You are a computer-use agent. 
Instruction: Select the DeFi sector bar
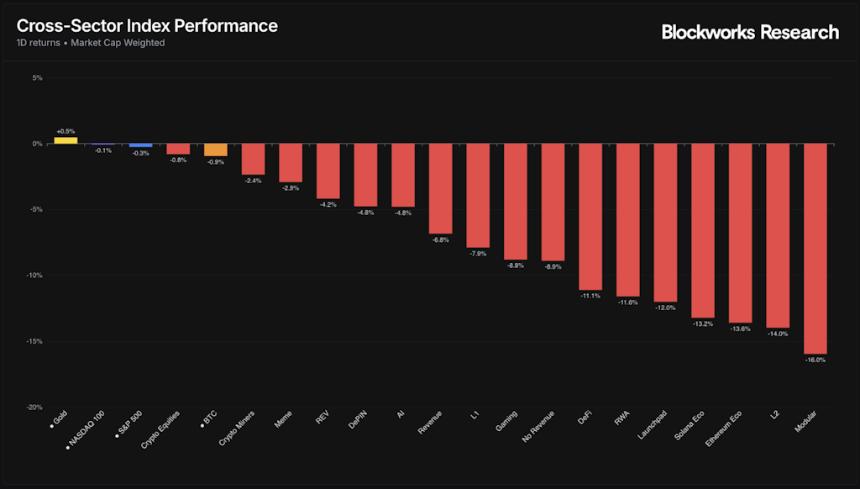pyautogui.click(x=590, y=216)
